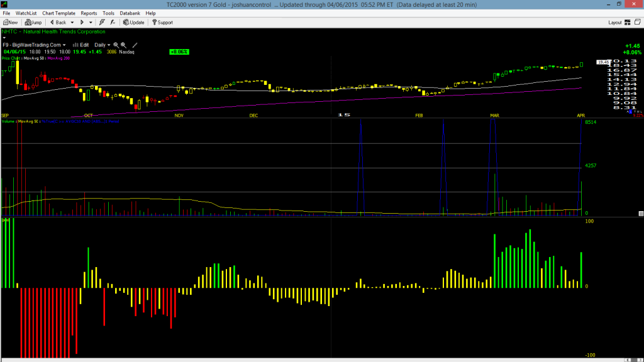The image size is (644, 362).
Task: Click the TC2000 application icon in title bar
Action: 4,4
